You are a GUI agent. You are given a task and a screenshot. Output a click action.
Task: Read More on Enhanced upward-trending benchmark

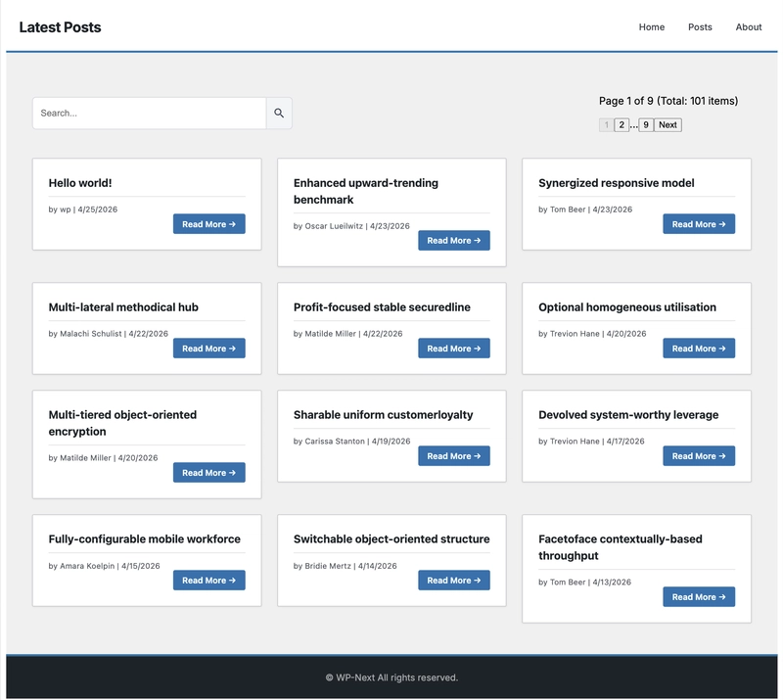(x=454, y=240)
